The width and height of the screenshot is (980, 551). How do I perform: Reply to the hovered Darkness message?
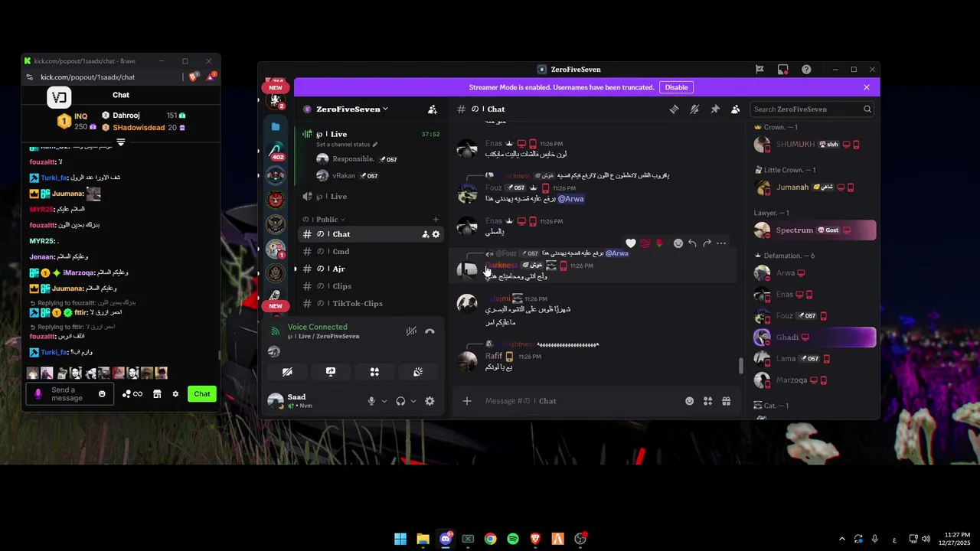[692, 243]
